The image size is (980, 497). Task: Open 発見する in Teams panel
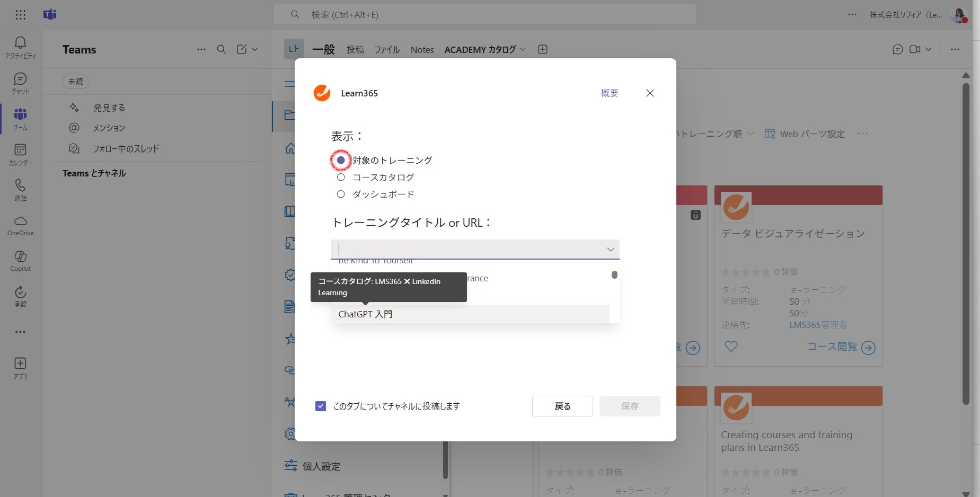click(x=109, y=108)
